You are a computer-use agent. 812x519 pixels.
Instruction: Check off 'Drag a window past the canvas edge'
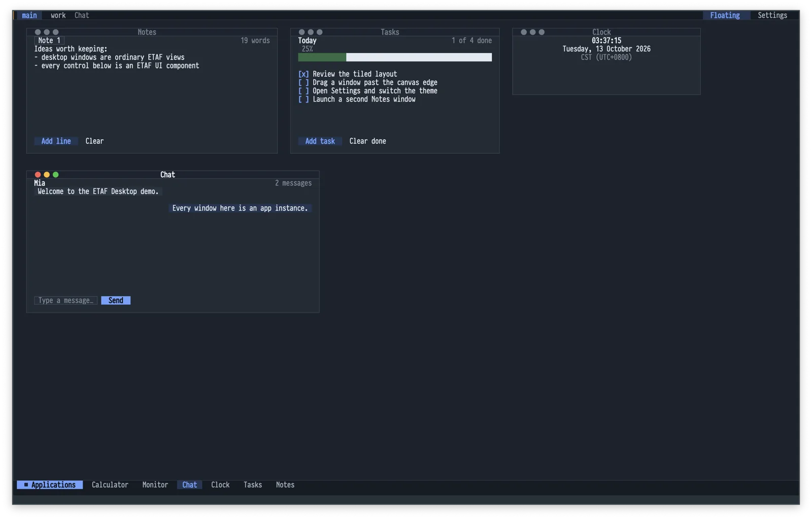pyautogui.click(x=303, y=83)
